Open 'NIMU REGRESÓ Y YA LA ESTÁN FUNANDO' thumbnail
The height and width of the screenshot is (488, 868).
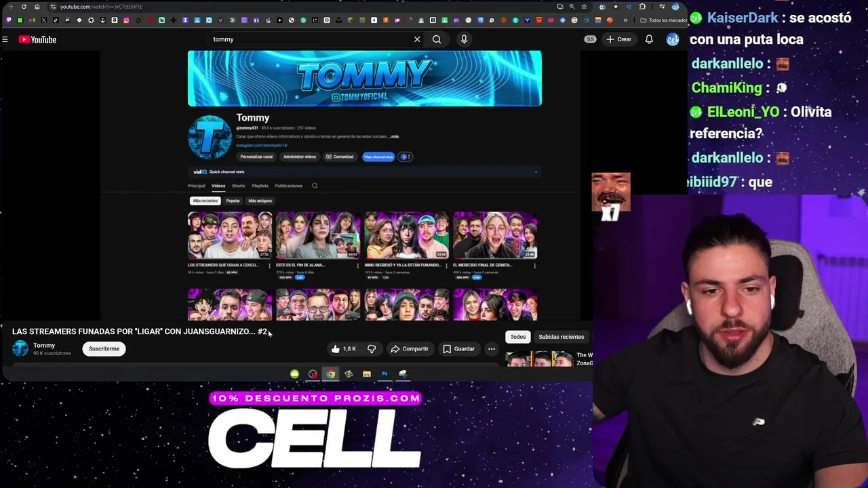pyautogui.click(x=407, y=235)
